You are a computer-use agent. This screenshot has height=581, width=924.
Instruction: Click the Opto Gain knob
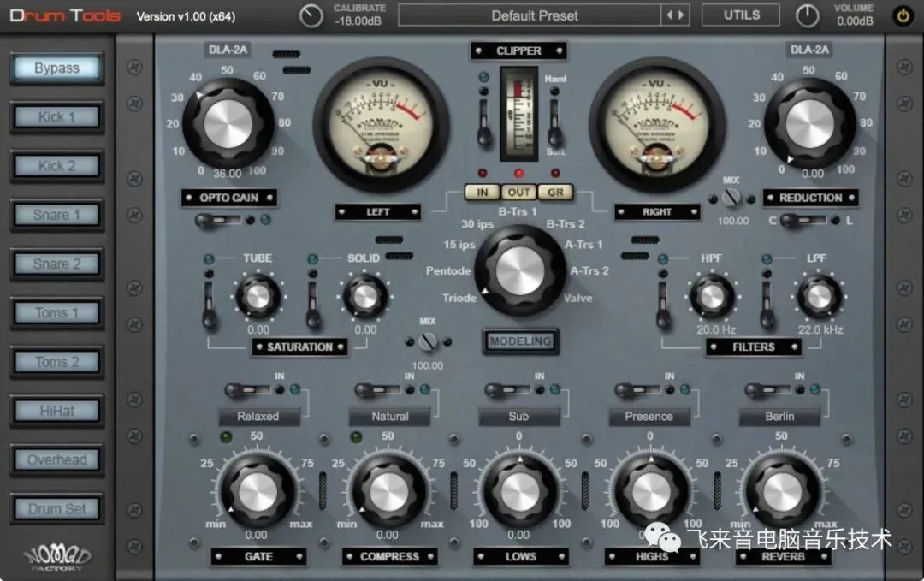228,123
